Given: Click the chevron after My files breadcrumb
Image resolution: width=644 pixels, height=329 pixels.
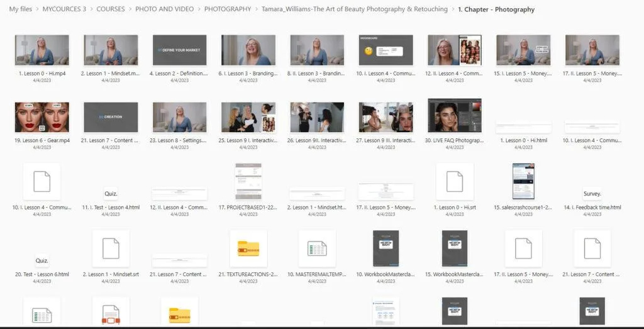Looking at the screenshot, I should pyautogui.click(x=38, y=9).
